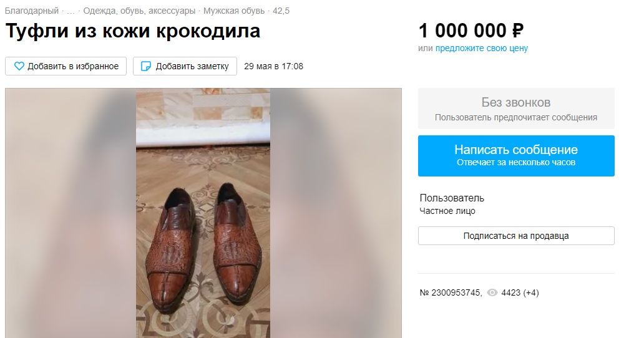
Task: Click the heart icon to favorite listing
Action: click(x=19, y=66)
